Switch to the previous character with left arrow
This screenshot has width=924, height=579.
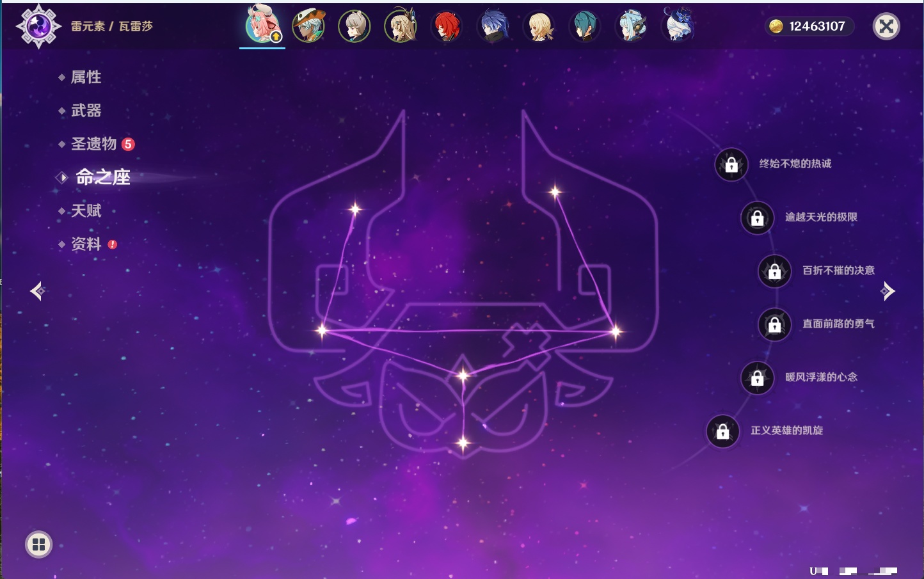pos(38,291)
